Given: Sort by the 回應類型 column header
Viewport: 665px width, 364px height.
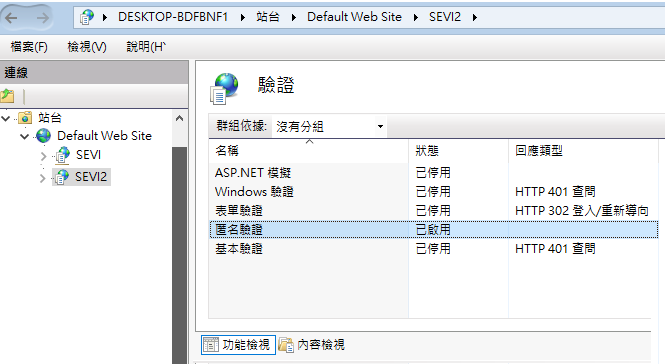Looking at the screenshot, I should pos(583,151).
